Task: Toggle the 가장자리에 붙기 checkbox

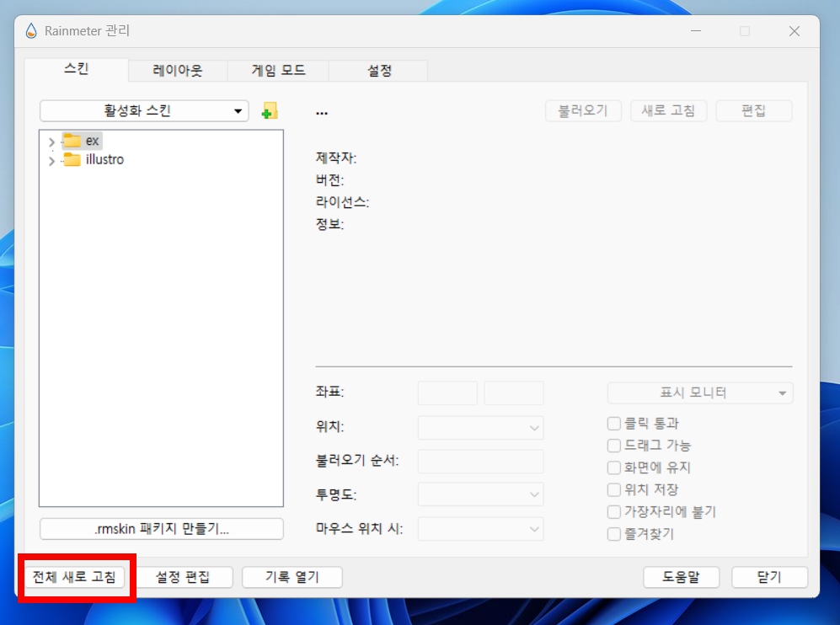Action: pos(614,512)
